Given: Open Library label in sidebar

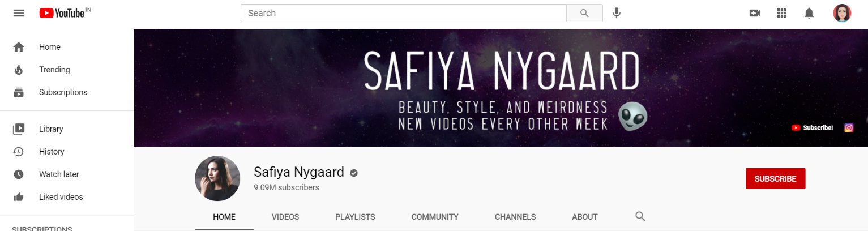Looking at the screenshot, I should click(51, 129).
